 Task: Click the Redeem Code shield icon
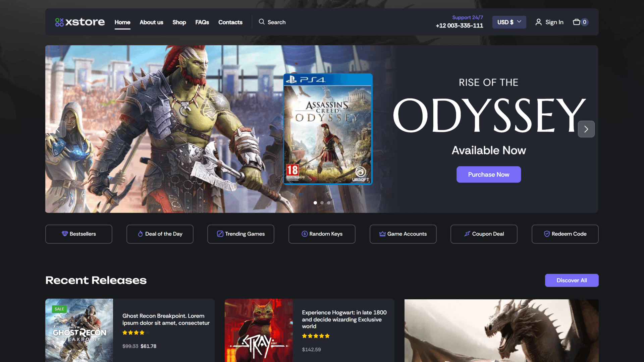(547, 234)
